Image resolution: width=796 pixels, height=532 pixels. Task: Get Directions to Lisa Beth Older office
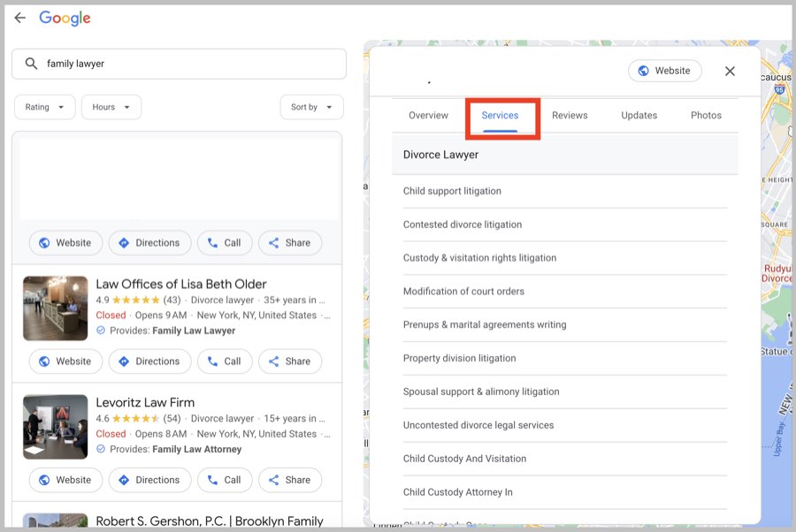click(149, 361)
